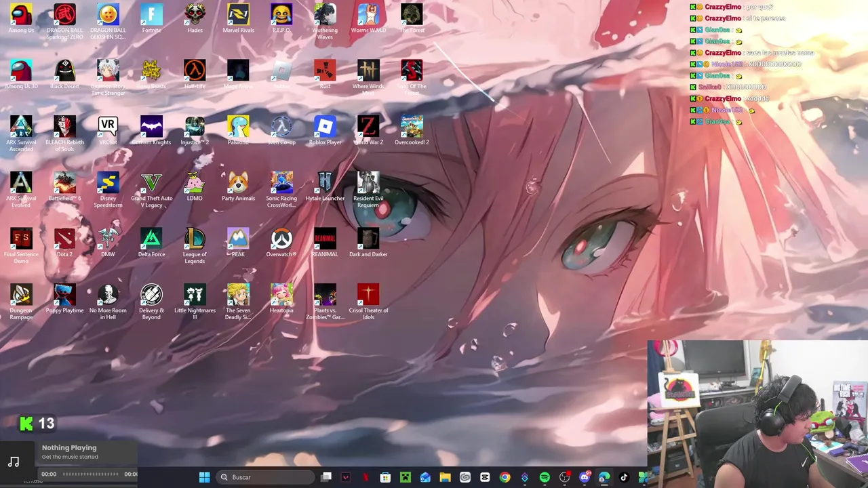Select Crisol Theater of Idols shortcut
This screenshot has width=868, height=488.
click(368, 303)
